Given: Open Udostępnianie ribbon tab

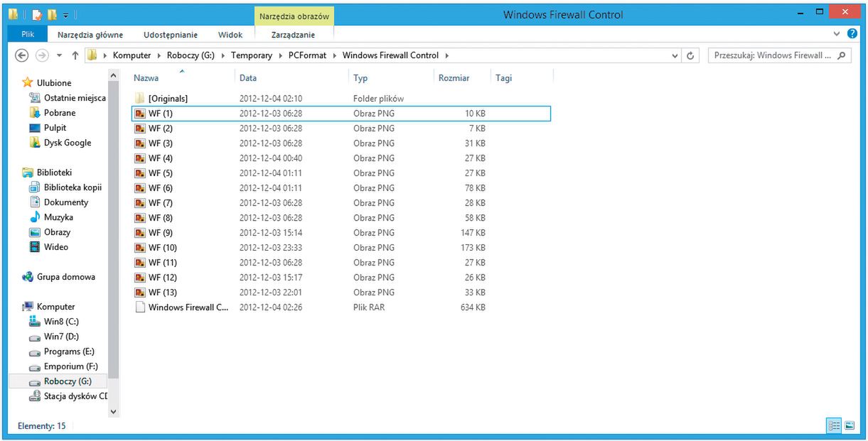Looking at the screenshot, I should point(171,34).
